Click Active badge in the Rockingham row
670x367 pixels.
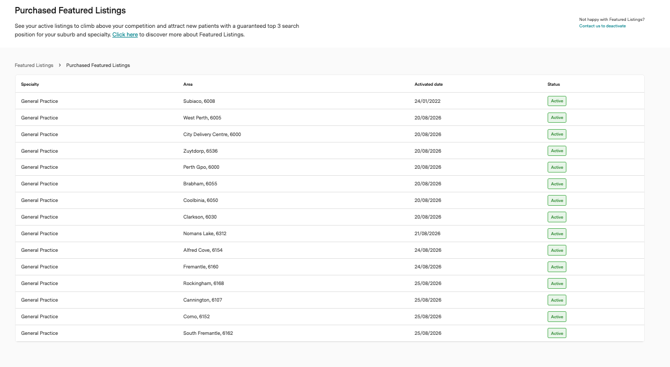557,283
